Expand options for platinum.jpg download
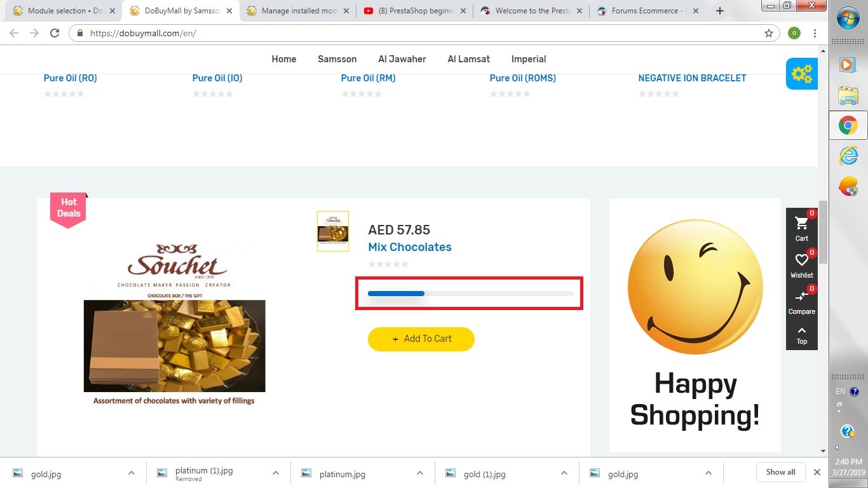The height and width of the screenshot is (488, 868). click(420, 473)
